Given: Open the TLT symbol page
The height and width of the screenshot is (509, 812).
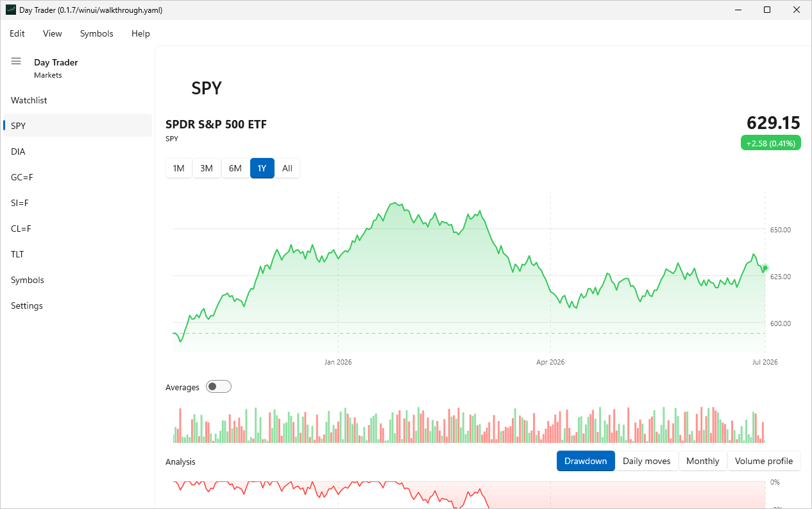Looking at the screenshot, I should [78, 254].
